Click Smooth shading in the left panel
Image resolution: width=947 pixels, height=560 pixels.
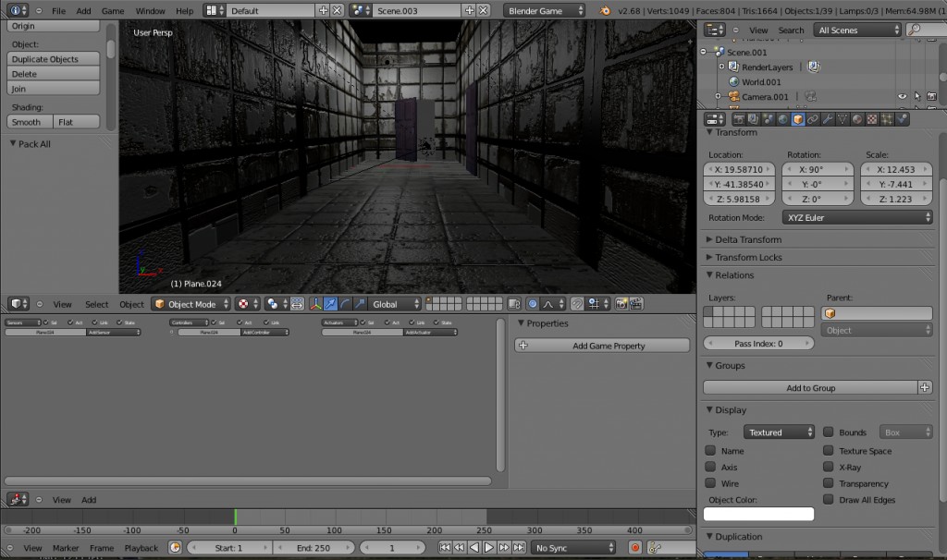coord(28,121)
